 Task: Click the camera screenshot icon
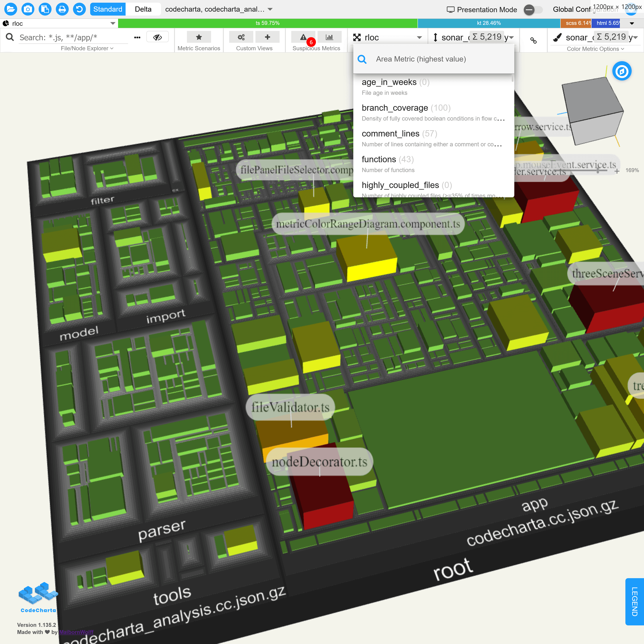(28, 9)
